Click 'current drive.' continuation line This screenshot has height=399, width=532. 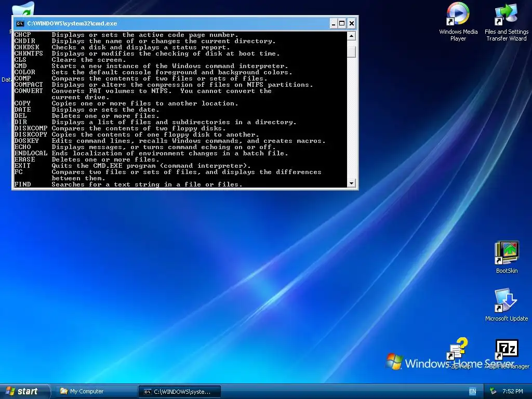81,97
